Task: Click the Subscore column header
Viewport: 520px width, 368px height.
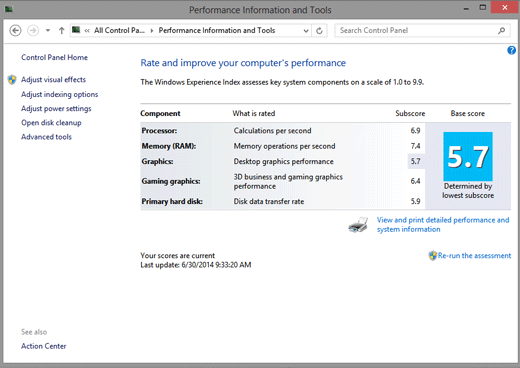Action: tap(410, 113)
